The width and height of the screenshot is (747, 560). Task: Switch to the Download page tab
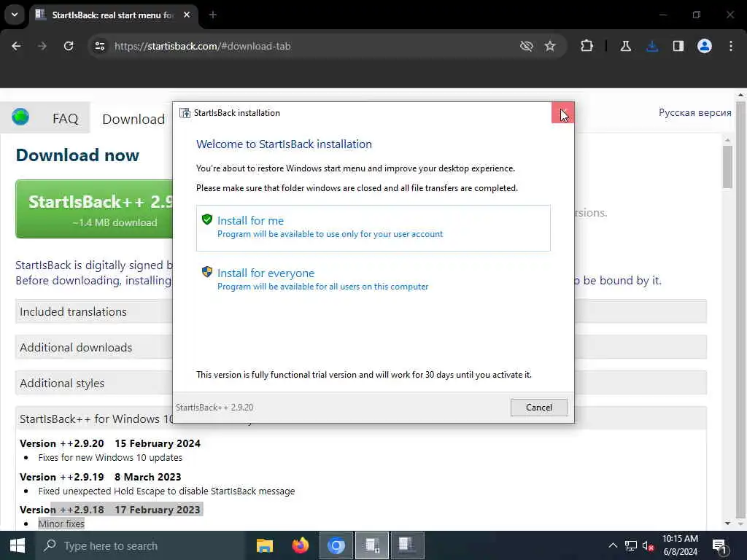click(133, 119)
